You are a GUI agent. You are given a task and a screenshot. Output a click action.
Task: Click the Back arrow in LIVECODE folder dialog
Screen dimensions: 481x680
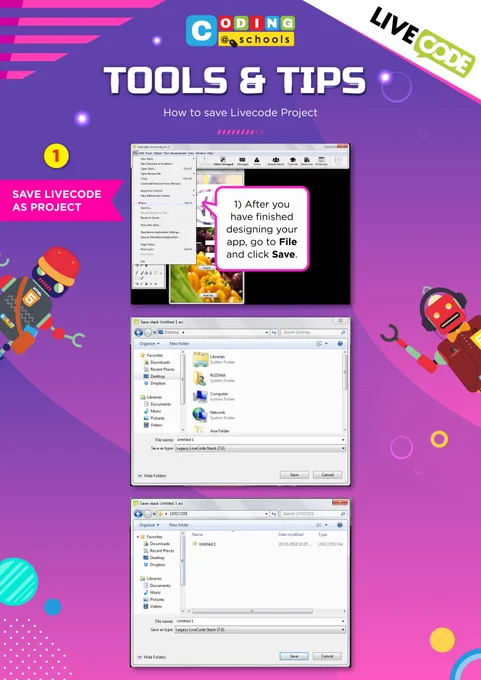coord(138,514)
